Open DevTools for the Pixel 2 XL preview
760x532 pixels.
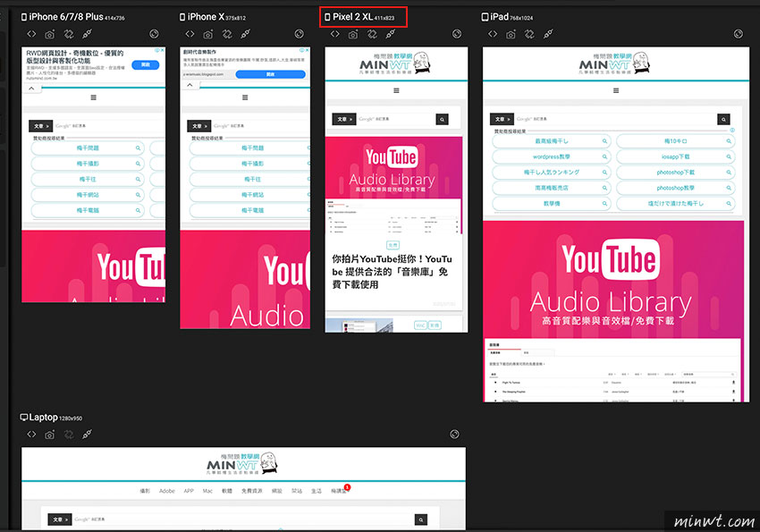point(335,34)
